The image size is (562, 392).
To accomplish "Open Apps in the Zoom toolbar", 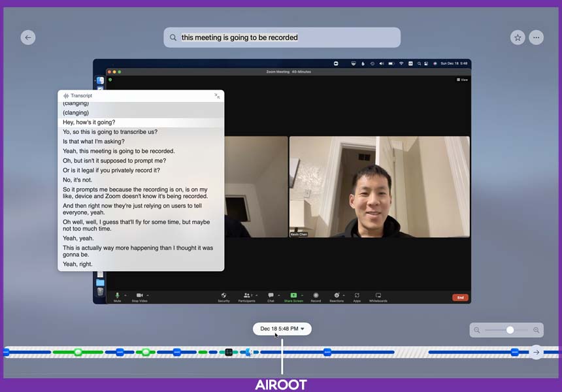I will [357, 297].
